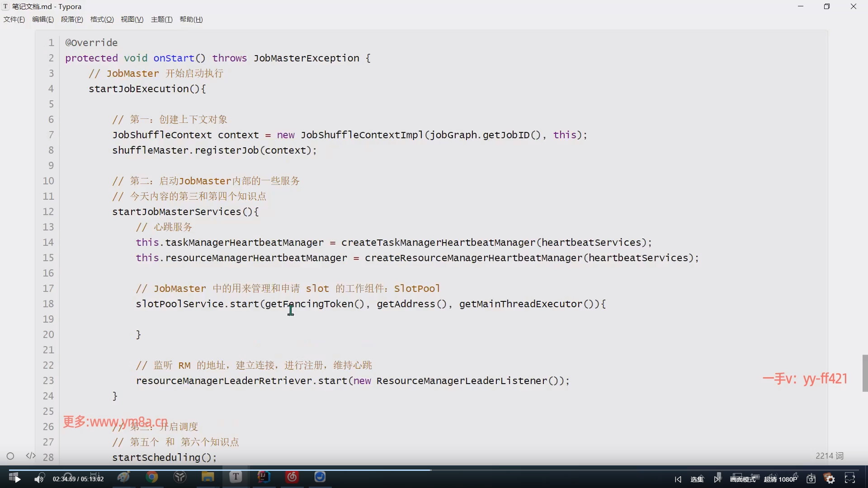Viewport: 868px width, 488px height.
Task: Open the 选集 episode list
Action: click(x=698, y=479)
